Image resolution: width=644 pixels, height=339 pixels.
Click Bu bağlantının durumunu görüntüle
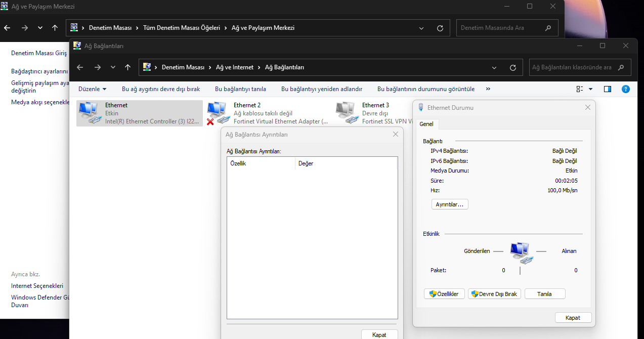(426, 89)
